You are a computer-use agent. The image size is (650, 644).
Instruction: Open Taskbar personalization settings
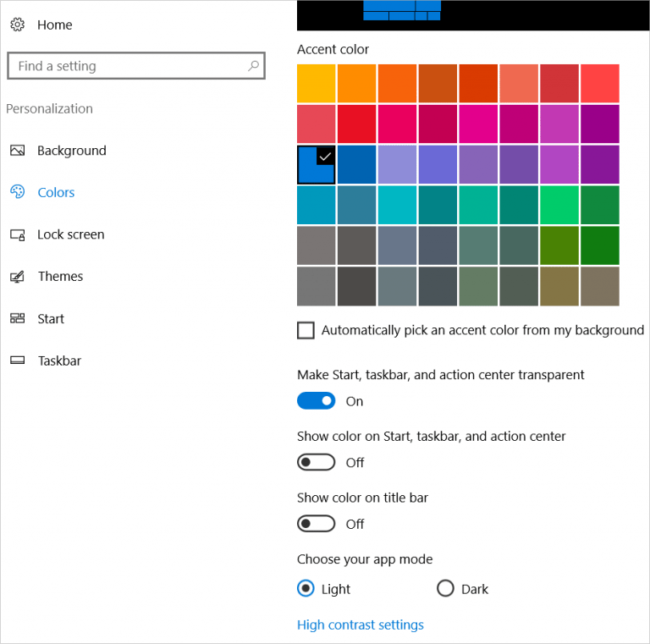[59, 361]
